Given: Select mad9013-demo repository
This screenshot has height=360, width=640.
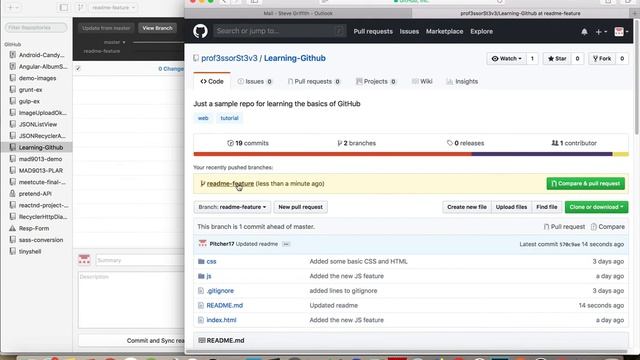Looking at the screenshot, I should pos(37,159).
